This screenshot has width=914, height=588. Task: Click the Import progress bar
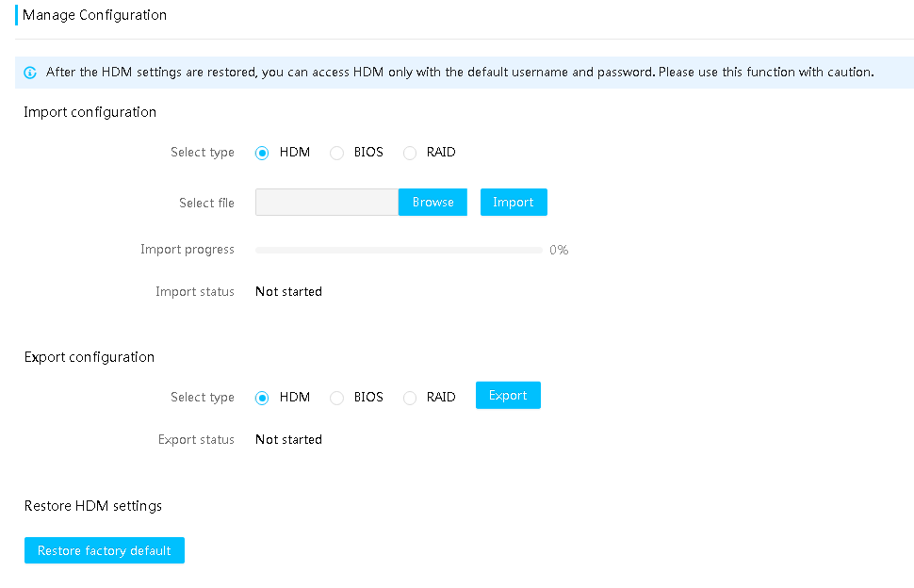click(x=399, y=250)
